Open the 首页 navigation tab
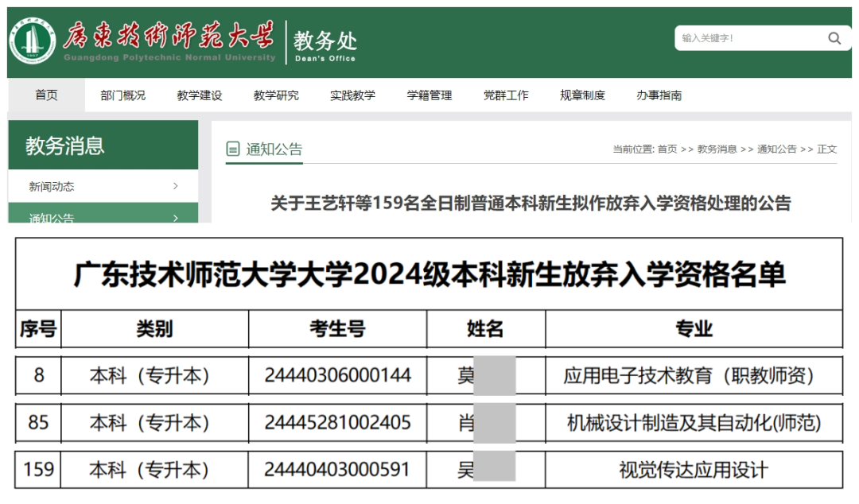The image size is (859, 504). click(x=47, y=95)
